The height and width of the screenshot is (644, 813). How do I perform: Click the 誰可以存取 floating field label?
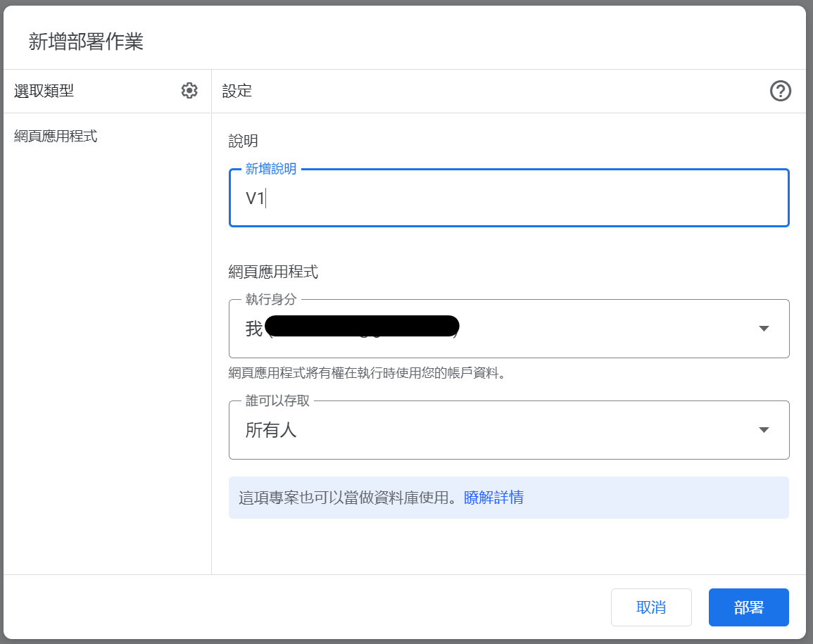277,400
